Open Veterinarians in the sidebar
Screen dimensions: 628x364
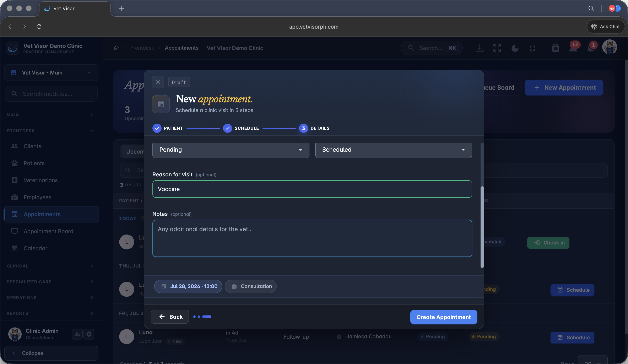(x=51, y=180)
